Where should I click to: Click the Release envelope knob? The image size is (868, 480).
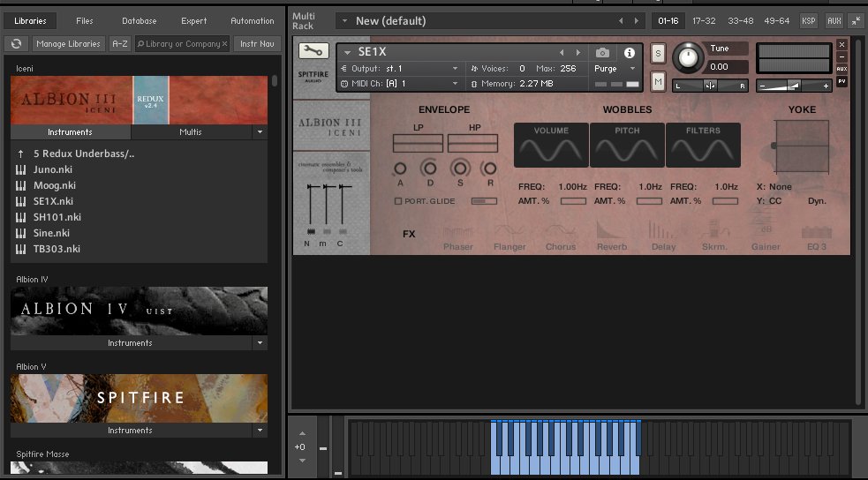[490, 169]
